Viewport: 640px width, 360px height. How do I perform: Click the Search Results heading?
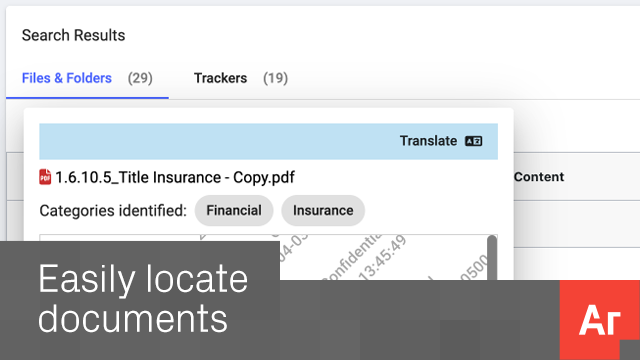pos(73,36)
